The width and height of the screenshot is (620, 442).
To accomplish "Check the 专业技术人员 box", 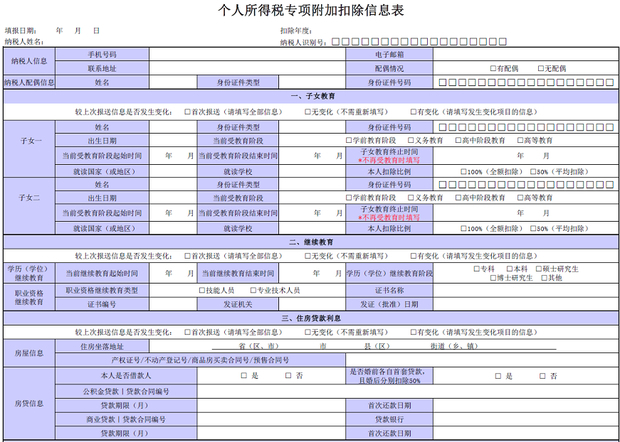I will click(253, 291).
